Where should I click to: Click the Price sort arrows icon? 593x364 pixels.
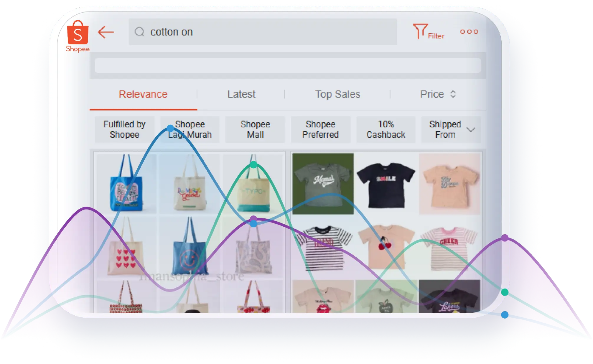(453, 94)
